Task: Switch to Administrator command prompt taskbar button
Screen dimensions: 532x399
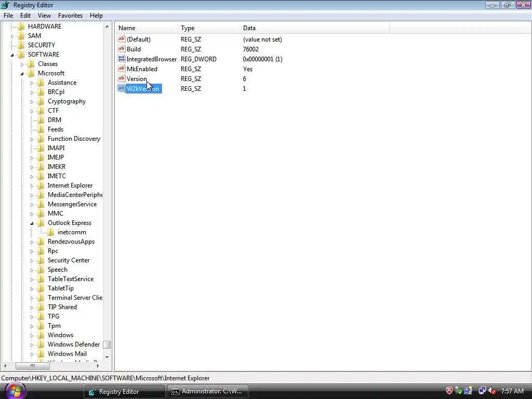Action: click(208, 392)
